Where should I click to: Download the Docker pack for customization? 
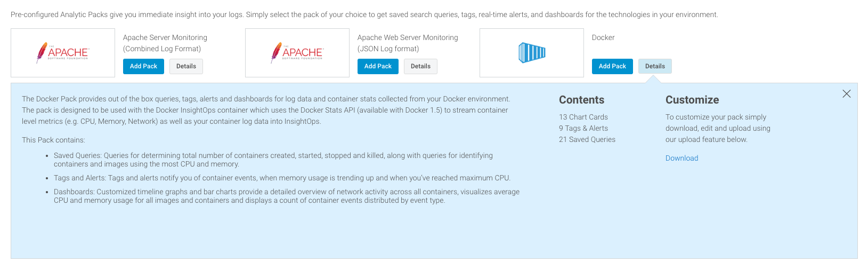click(682, 158)
